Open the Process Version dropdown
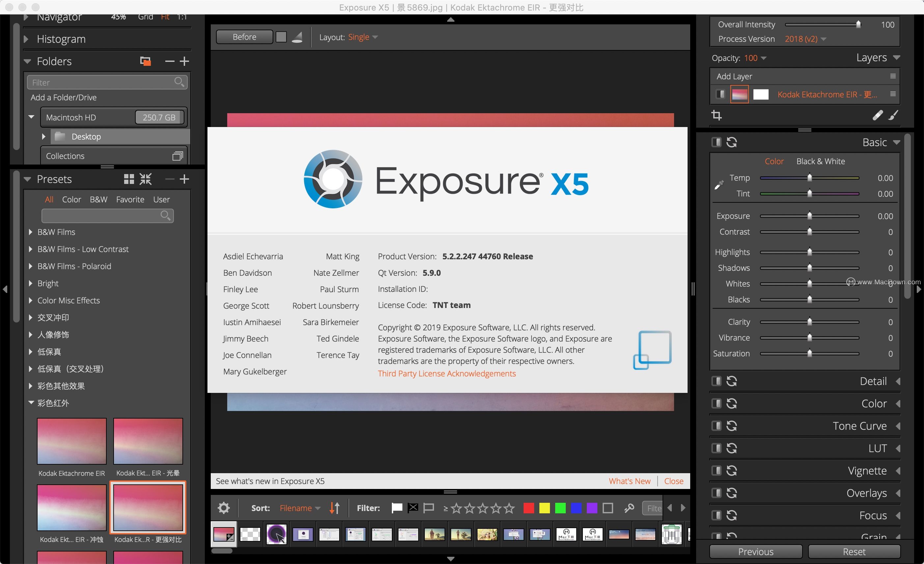 (x=805, y=39)
